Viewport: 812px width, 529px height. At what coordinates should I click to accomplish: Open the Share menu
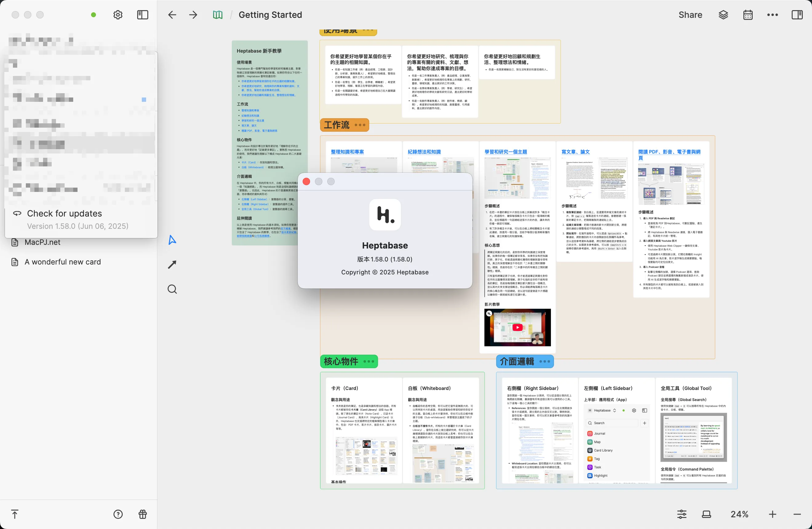[x=690, y=15]
